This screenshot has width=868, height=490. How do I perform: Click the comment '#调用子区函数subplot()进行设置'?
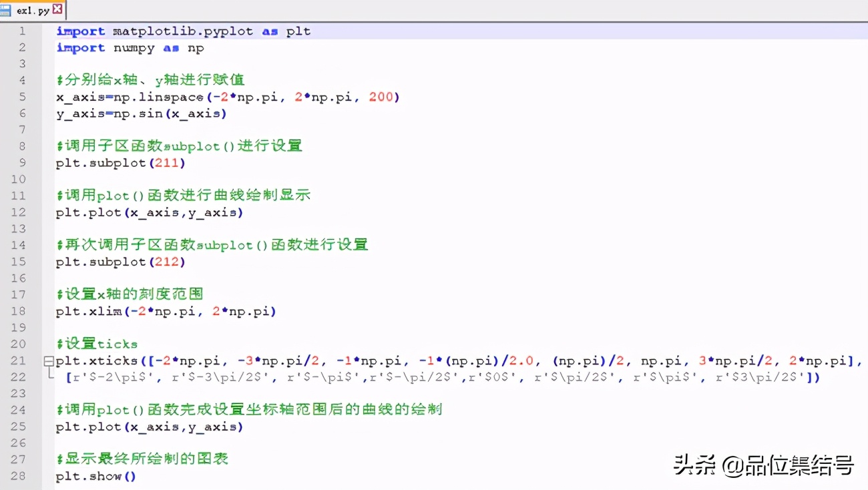[x=180, y=146]
